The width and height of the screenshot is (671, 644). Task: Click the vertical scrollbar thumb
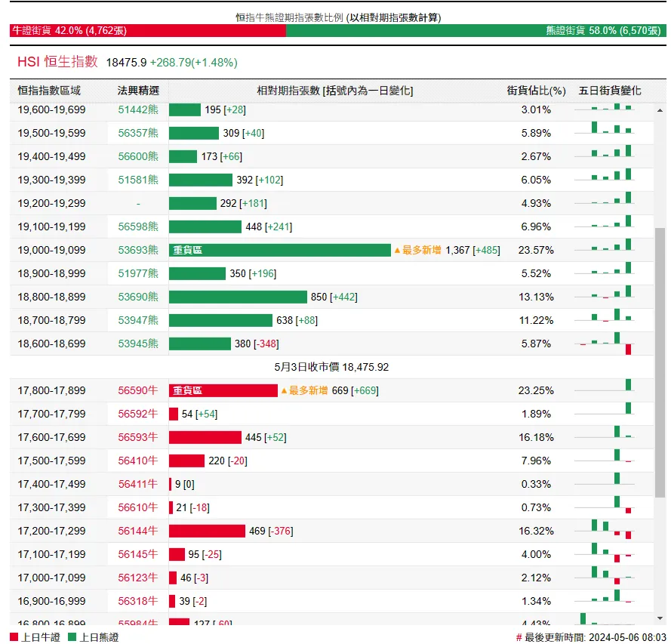[660, 362]
